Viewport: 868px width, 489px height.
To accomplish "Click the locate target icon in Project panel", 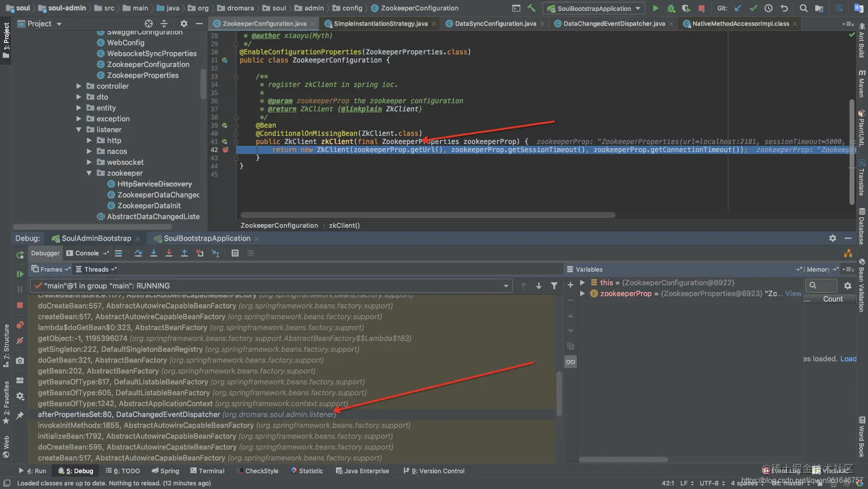I will click(x=149, y=24).
